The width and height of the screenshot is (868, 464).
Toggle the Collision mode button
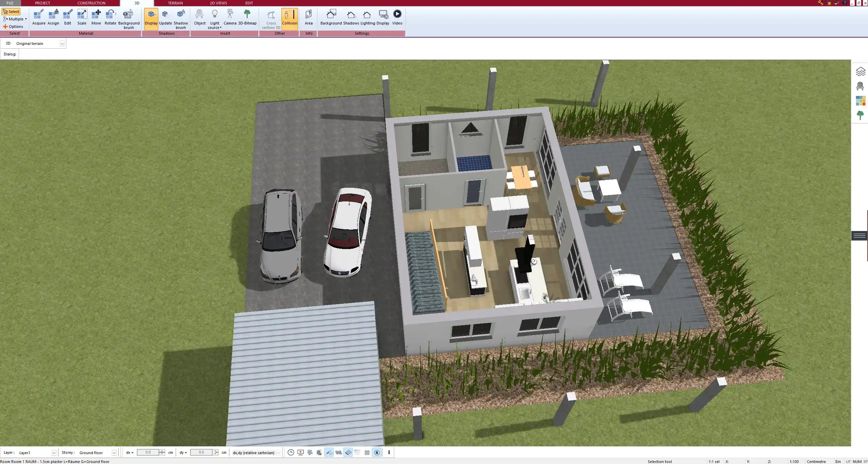[290, 19]
